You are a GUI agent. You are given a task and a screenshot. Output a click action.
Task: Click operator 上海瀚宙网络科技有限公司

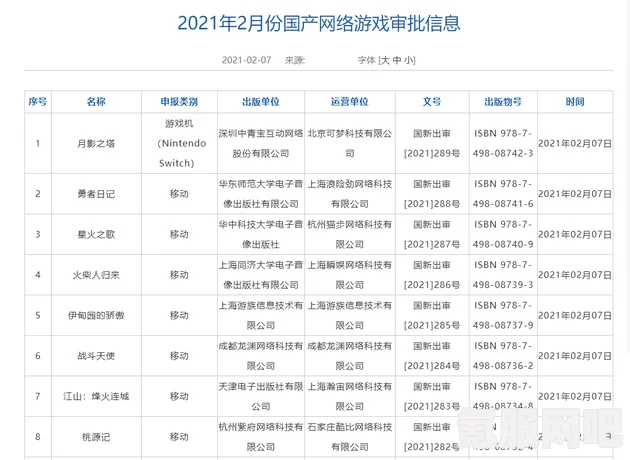[350, 397]
